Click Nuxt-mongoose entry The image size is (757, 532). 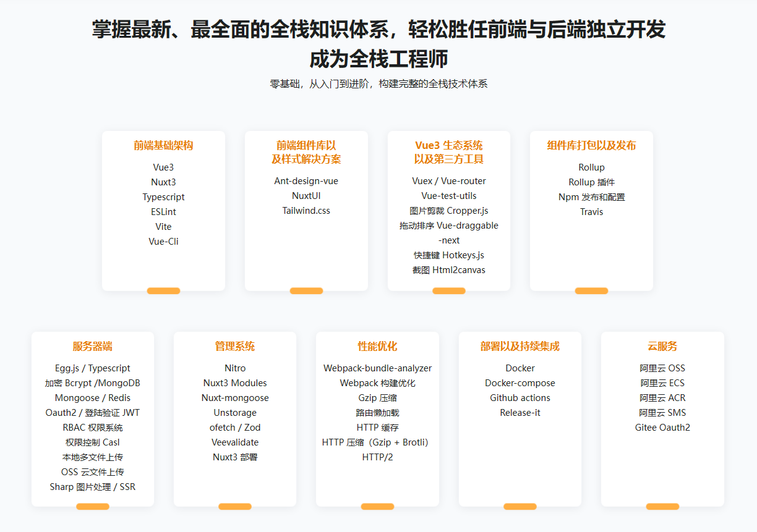point(235,398)
